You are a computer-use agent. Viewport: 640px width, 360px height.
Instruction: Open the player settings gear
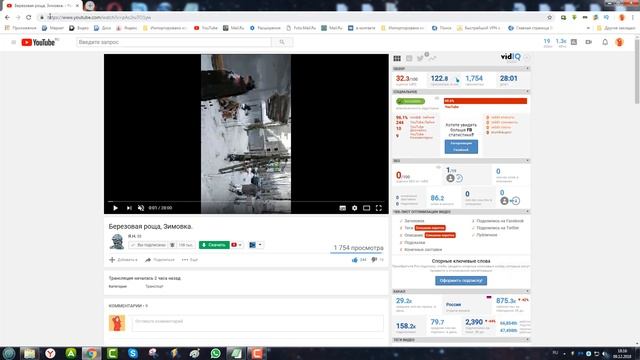[x=354, y=208]
